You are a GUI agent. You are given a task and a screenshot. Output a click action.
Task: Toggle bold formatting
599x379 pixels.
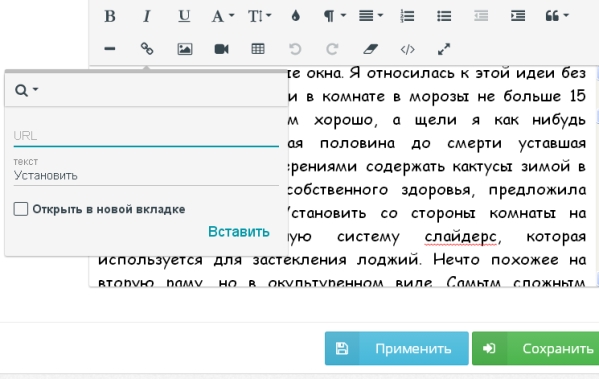pos(110,16)
